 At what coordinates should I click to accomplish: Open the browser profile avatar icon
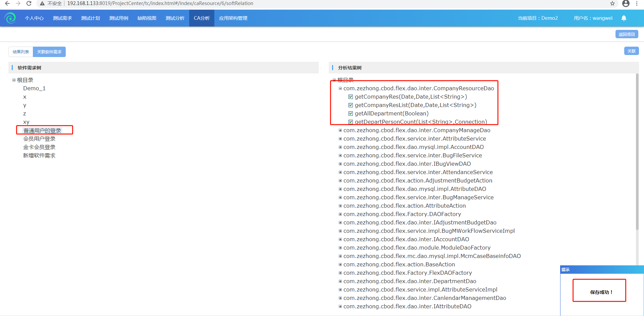pyautogui.click(x=626, y=3)
